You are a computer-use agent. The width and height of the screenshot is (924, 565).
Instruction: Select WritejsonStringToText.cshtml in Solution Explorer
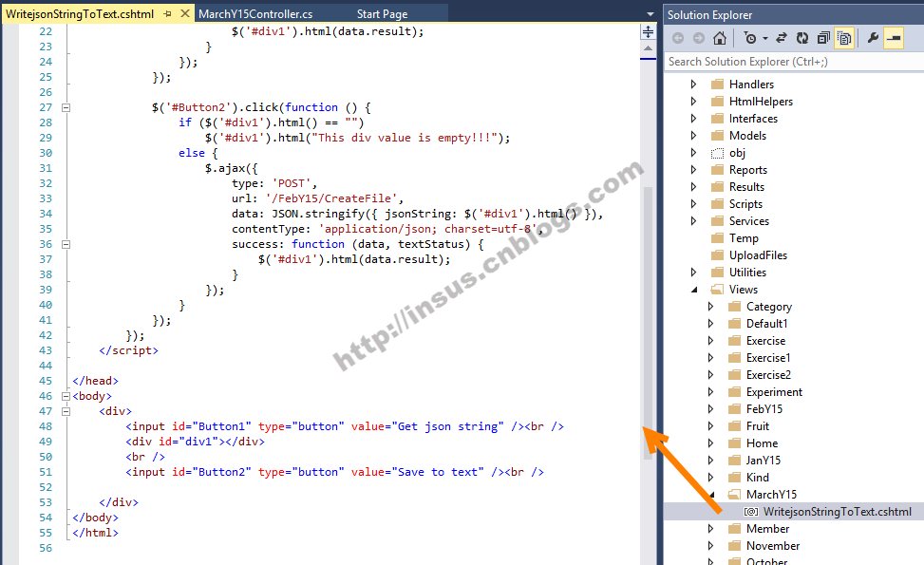coord(837,512)
